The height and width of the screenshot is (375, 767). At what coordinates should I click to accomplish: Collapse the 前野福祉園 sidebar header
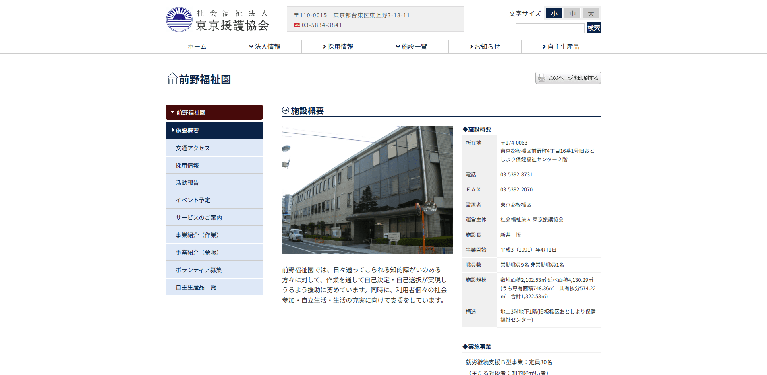point(214,112)
